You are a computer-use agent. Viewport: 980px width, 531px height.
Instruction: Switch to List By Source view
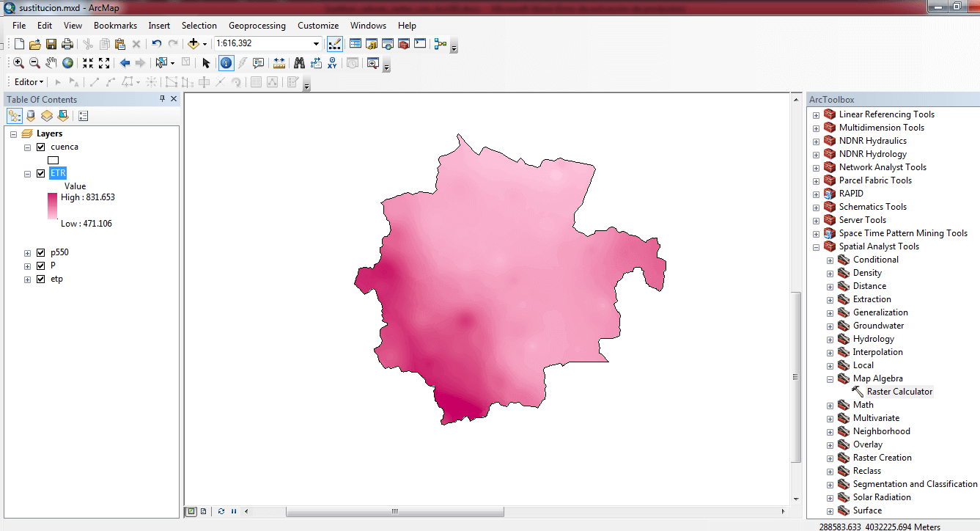[x=31, y=116]
